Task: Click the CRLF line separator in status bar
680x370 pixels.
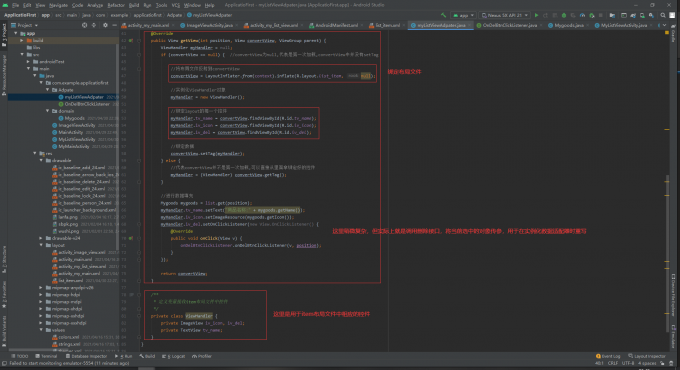Action: point(613,363)
